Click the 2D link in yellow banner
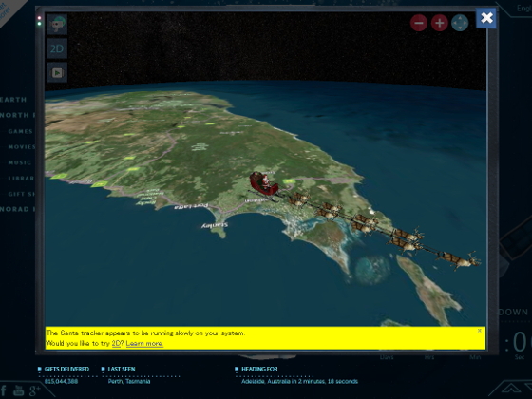 [x=116, y=343]
